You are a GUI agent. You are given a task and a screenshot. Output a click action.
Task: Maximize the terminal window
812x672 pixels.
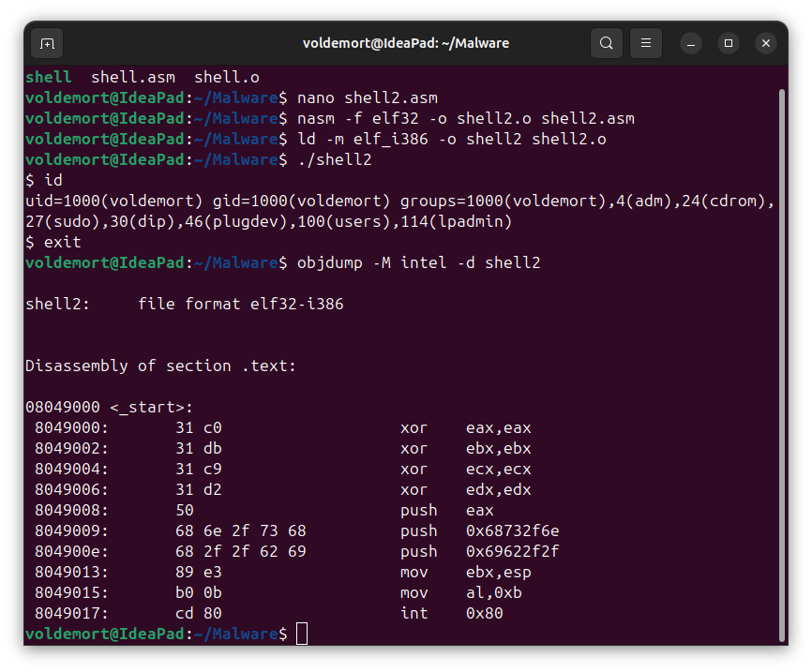point(729,43)
